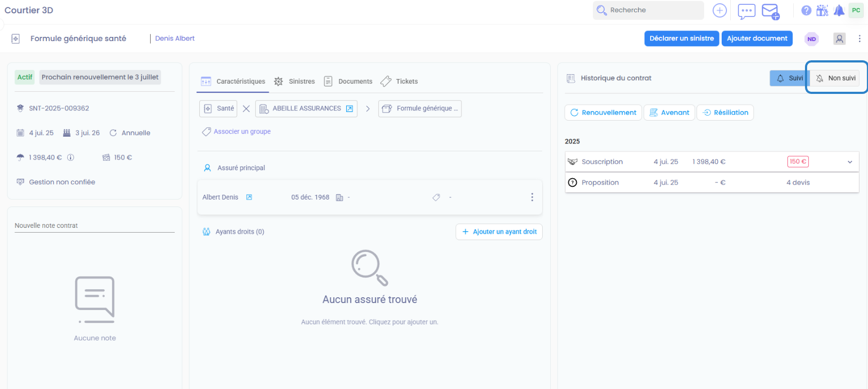868x389 pixels.
Task: Click the Nouvelle note contrat field
Action: tap(95, 226)
